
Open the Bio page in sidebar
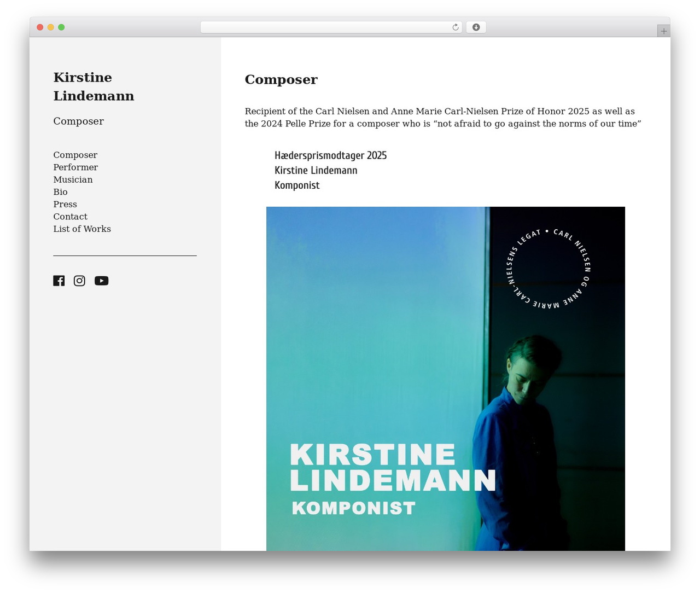61,192
